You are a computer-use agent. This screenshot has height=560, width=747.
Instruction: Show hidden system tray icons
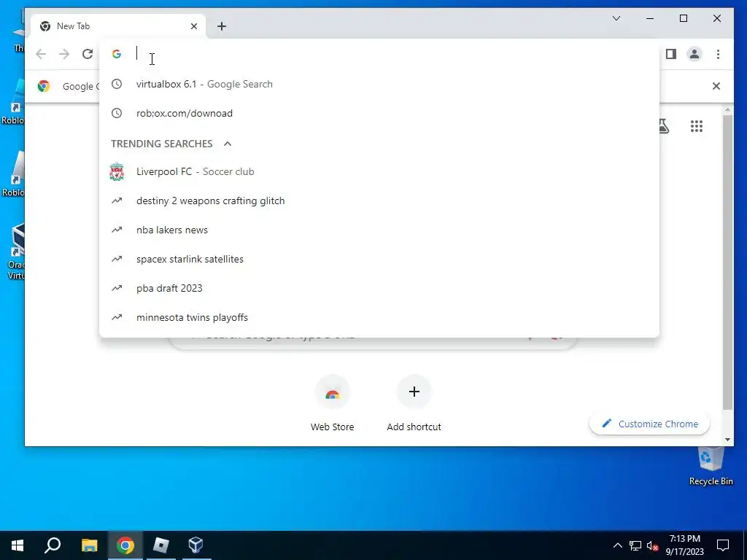(x=617, y=545)
